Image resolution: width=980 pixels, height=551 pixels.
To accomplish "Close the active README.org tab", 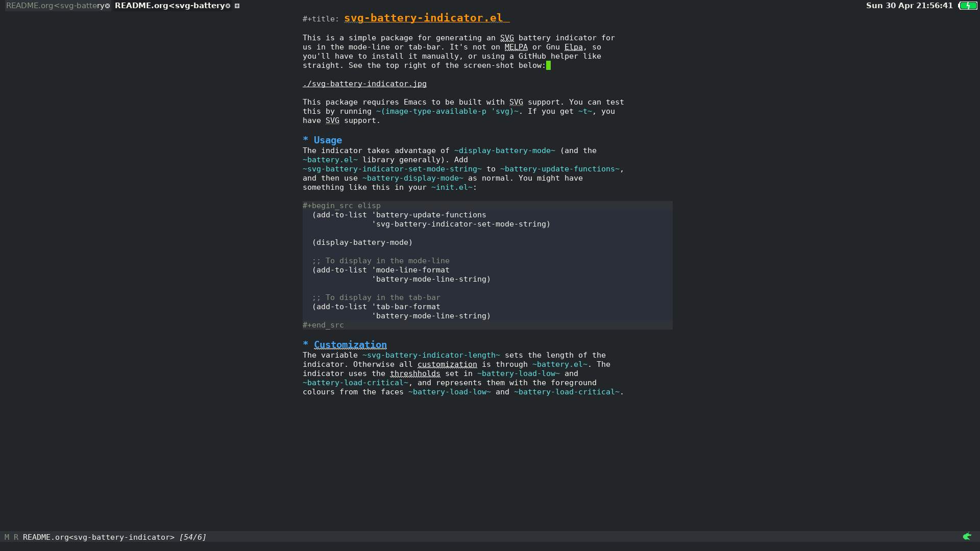I will pyautogui.click(x=228, y=6).
